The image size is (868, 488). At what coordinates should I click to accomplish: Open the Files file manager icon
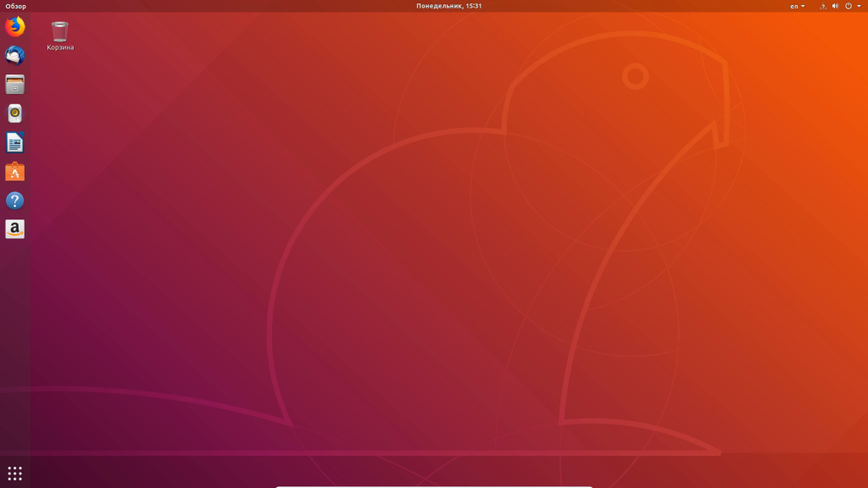(13, 84)
